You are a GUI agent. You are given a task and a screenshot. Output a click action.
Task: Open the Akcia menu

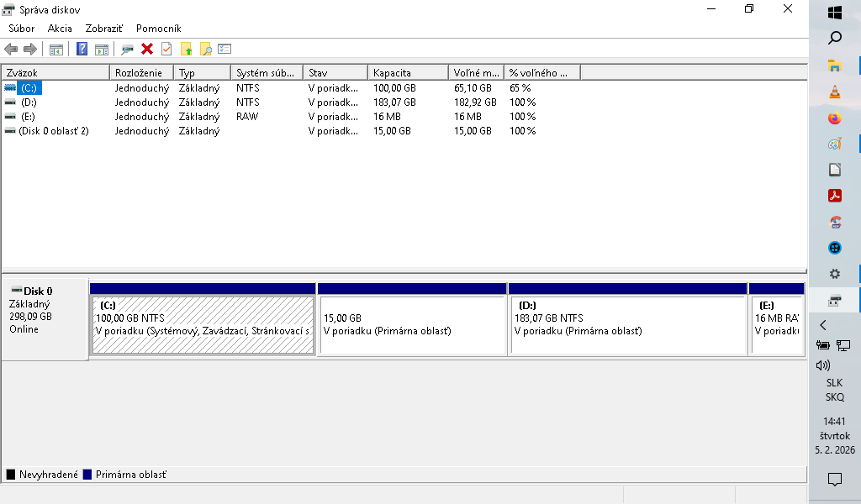tap(60, 29)
